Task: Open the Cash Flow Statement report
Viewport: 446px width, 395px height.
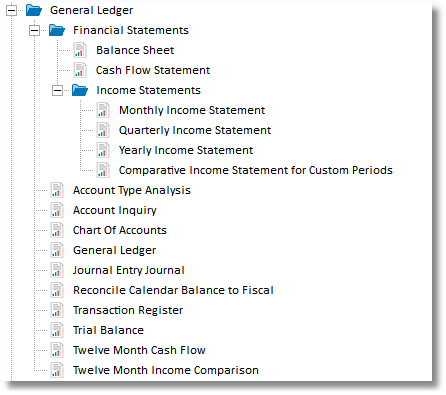Action: 153,70
